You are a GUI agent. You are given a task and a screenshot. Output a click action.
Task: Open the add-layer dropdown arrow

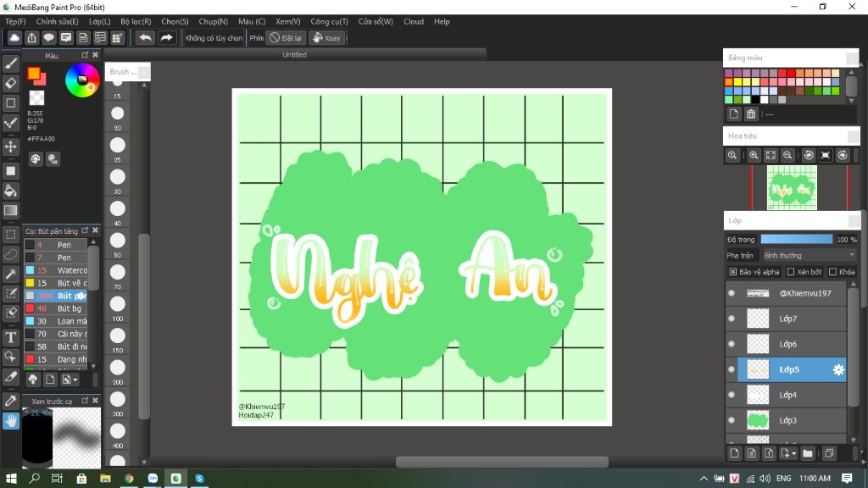point(793,454)
